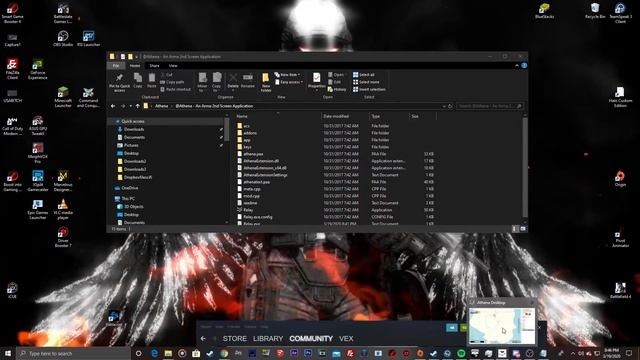Click Select all in the ribbon
640x360 pixels.
(364, 75)
